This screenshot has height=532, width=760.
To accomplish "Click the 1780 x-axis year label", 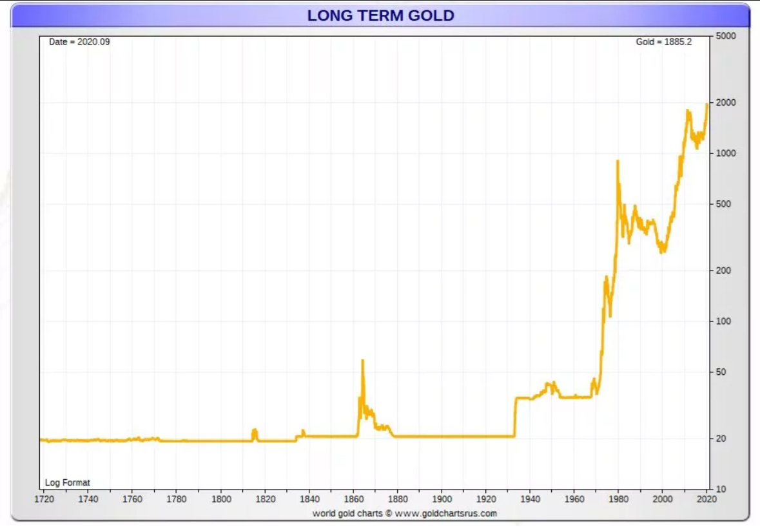I will (177, 499).
